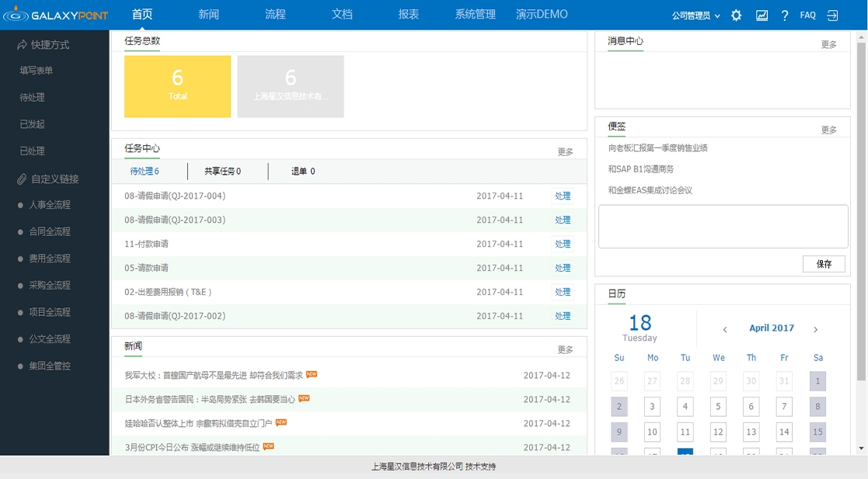Click 处理 for 08-请假申请(QJ-2017-004)
The height and width of the screenshot is (479, 868).
[563, 196]
